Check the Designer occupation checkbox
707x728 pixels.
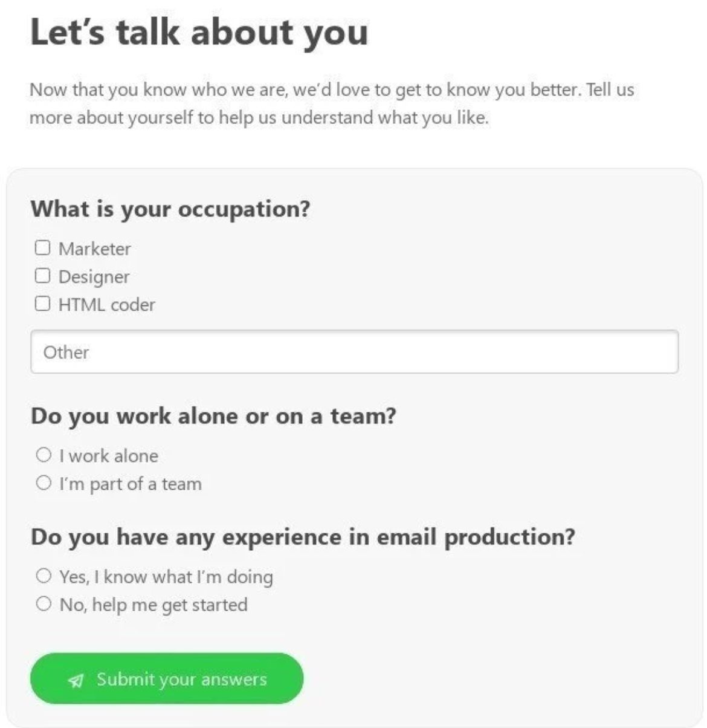(42, 275)
